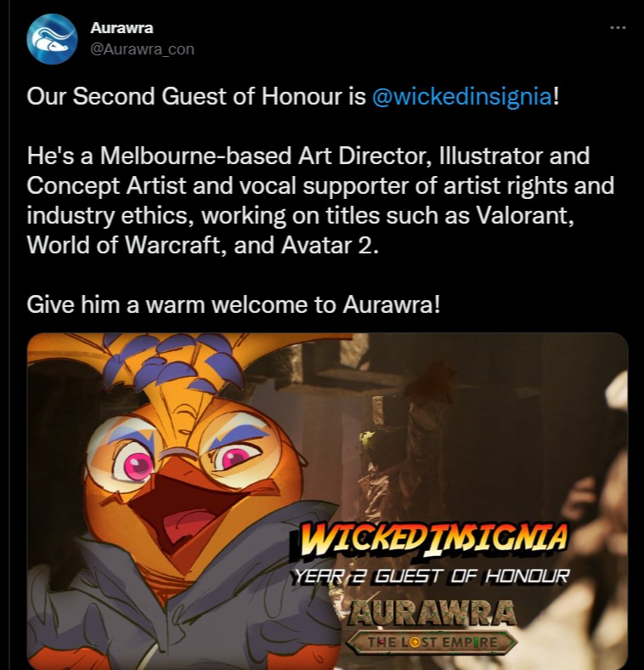Click the 'Give him a warm welcome' line
Screen dimensions: 644x670
[x=233, y=305]
